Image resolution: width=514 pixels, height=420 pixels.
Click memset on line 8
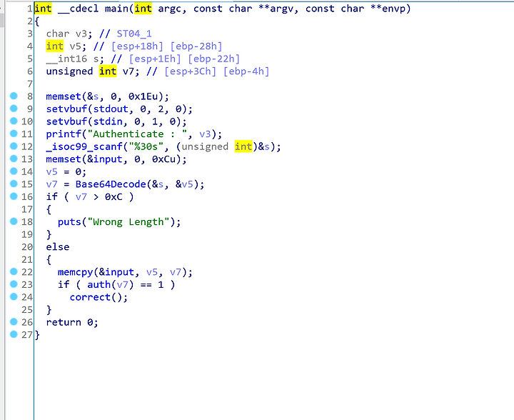[x=64, y=96]
